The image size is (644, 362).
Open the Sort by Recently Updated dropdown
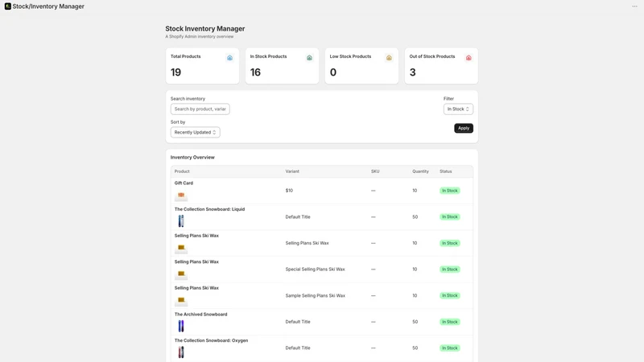click(x=195, y=132)
